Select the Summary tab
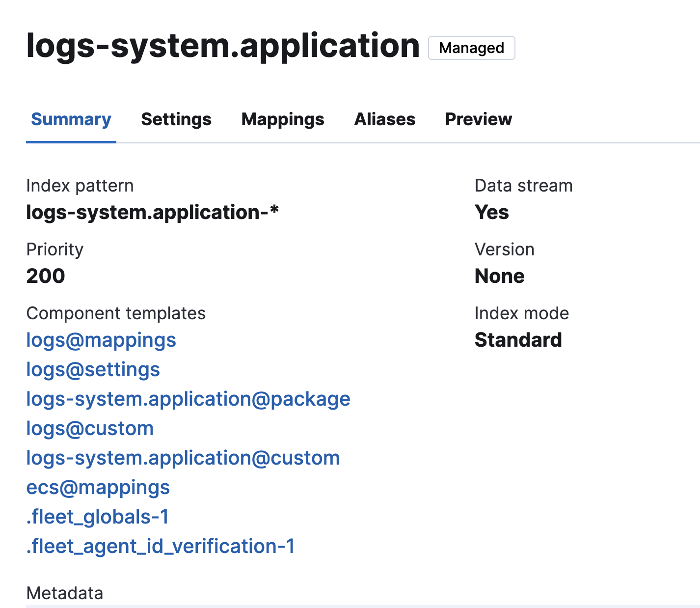 click(x=71, y=119)
